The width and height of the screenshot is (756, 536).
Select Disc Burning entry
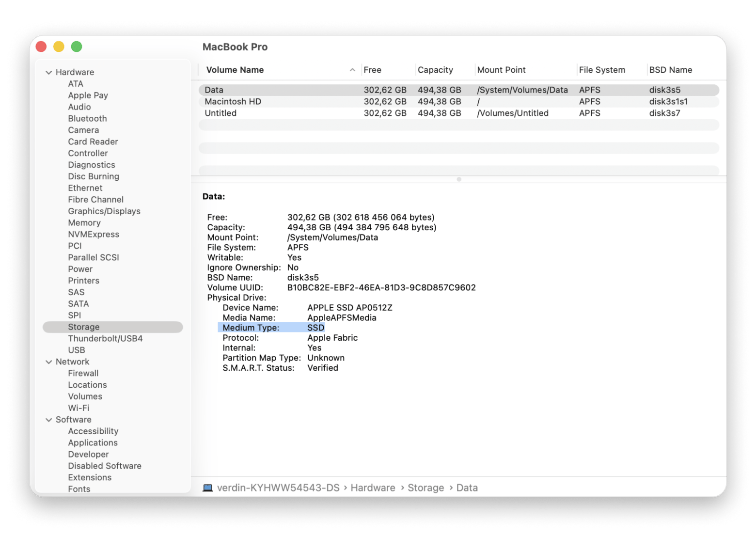click(94, 176)
